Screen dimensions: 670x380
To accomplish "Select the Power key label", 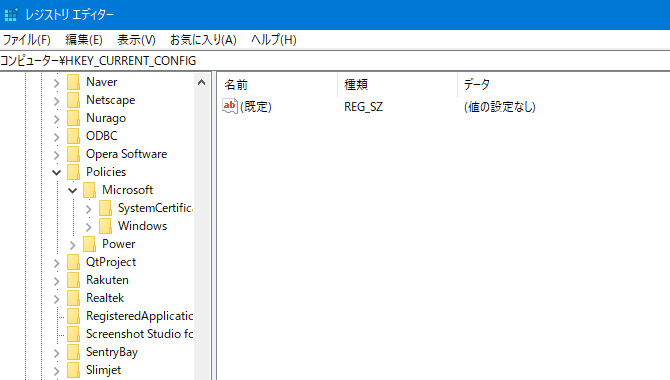I will pyautogui.click(x=118, y=244).
